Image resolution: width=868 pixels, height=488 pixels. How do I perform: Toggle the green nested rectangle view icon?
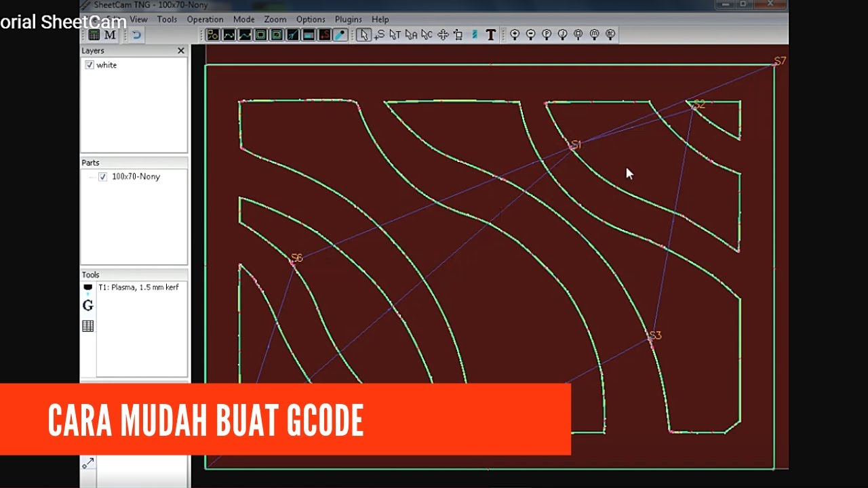[x=261, y=35]
